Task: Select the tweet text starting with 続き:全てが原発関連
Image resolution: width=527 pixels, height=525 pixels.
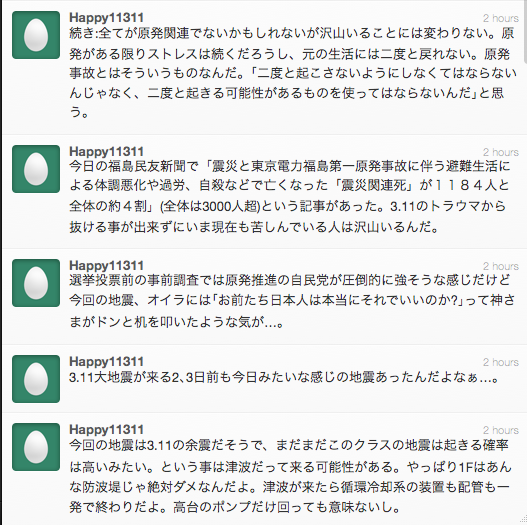Action: tap(292, 73)
